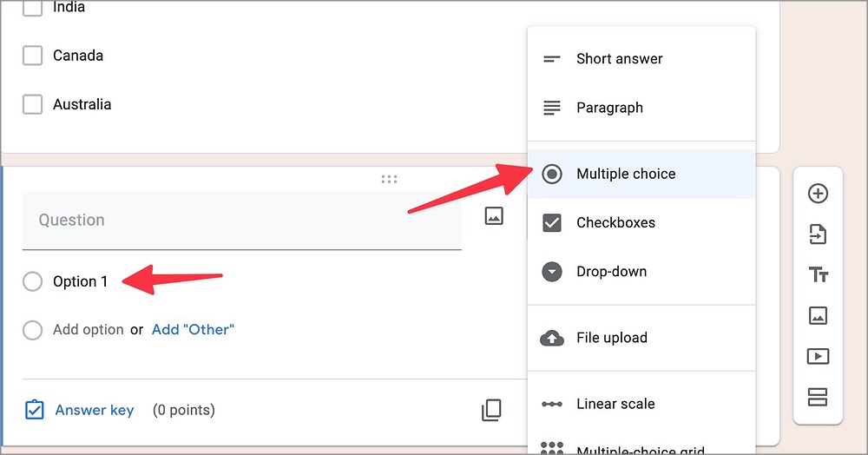Click the Question title input field
Image resolution: width=868 pixels, height=455 pixels.
tap(241, 221)
